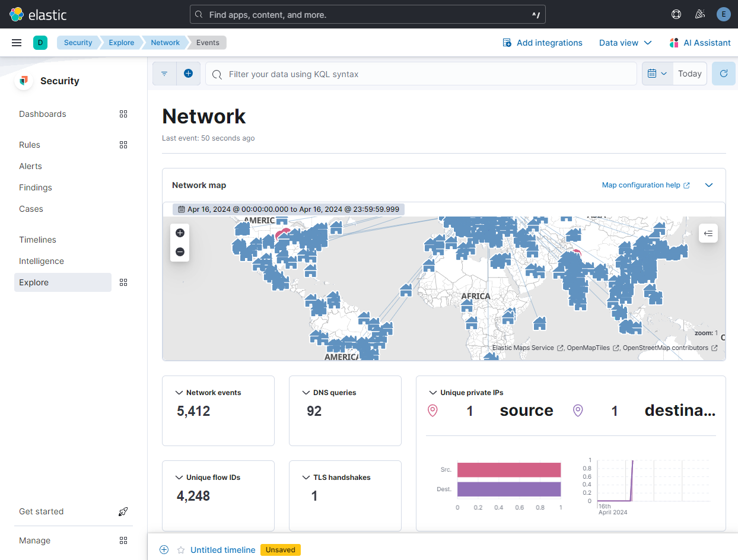The image size is (738, 560).
Task: Click the refresh query button
Action: (723, 74)
